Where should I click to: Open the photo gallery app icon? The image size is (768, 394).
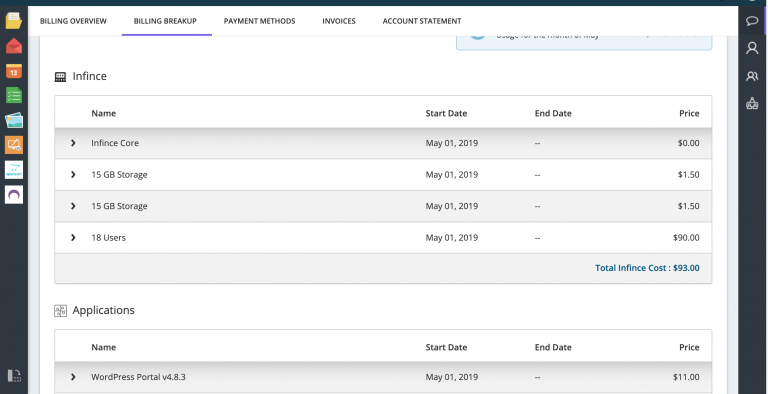pyautogui.click(x=14, y=120)
